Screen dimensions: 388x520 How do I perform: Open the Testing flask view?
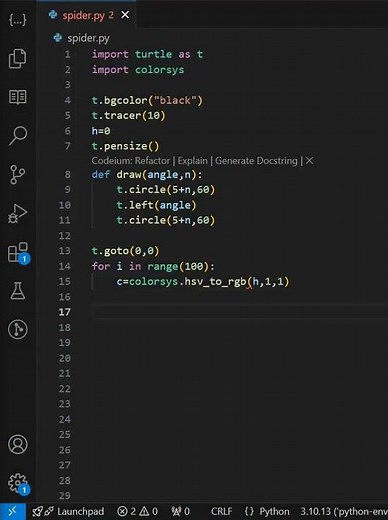point(17,291)
